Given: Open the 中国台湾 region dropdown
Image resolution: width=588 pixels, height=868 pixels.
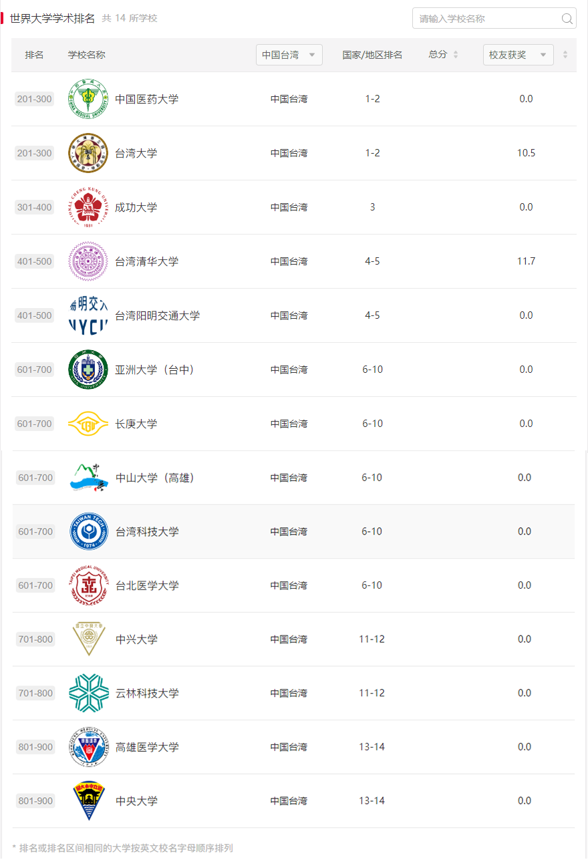Looking at the screenshot, I should pyautogui.click(x=289, y=55).
